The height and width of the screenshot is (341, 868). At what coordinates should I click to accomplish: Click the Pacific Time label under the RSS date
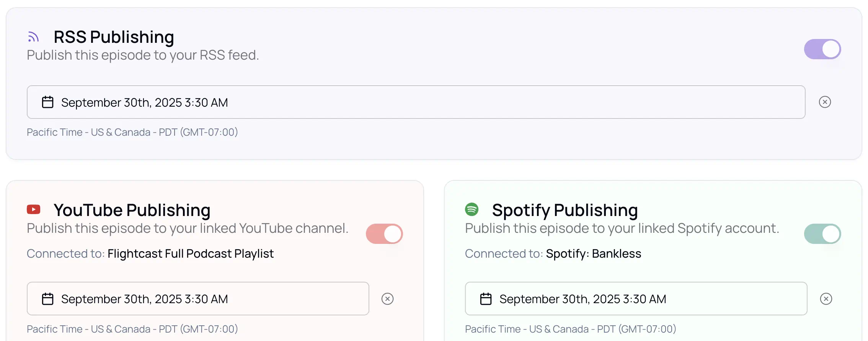(132, 132)
